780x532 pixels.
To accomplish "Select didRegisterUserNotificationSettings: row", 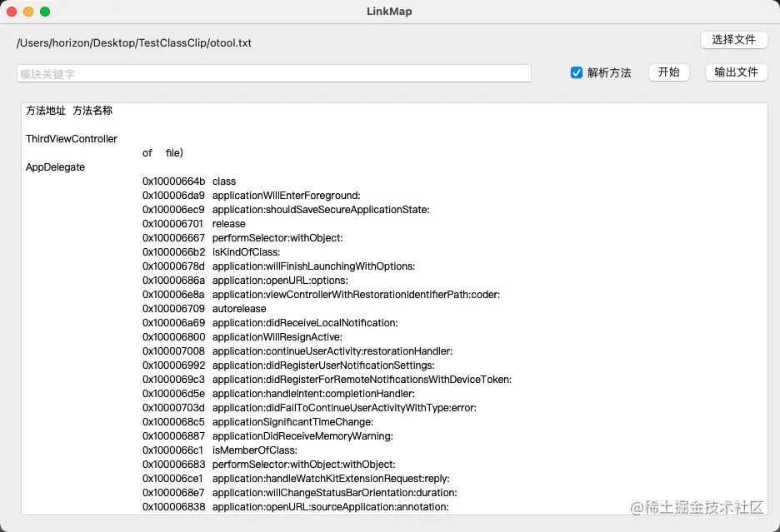I will [x=288, y=365].
